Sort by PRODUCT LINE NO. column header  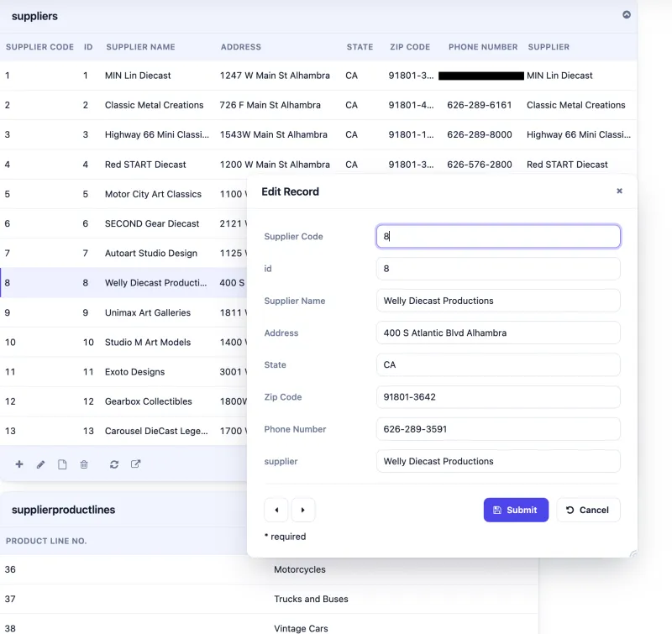(46, 541)
